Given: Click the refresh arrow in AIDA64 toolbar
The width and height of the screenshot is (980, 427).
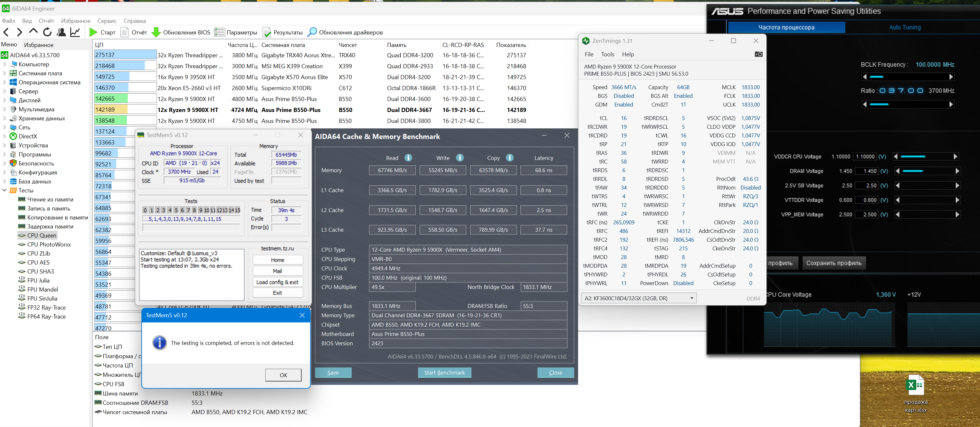Looking at the screenshot, I should click(47, 32).
